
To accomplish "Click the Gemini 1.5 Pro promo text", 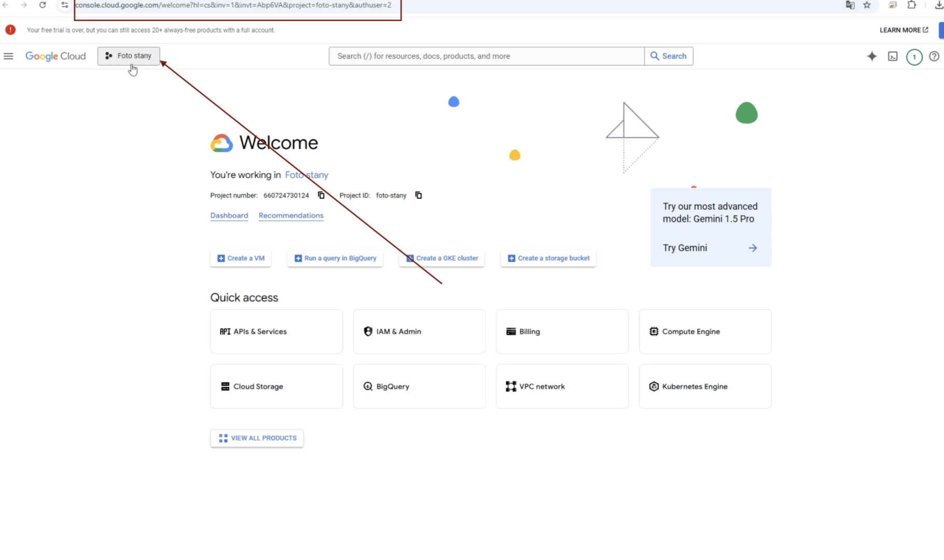I will [x=710, y=213].
